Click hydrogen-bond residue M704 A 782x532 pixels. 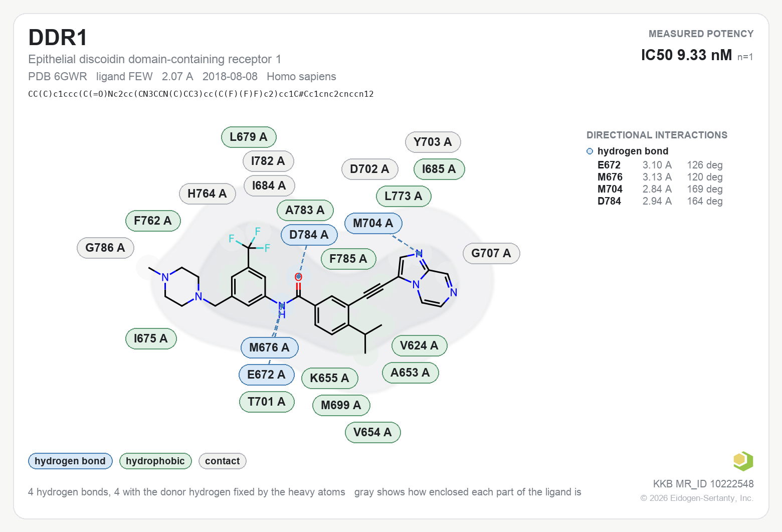pyautogui.click(x=373, y=223)
